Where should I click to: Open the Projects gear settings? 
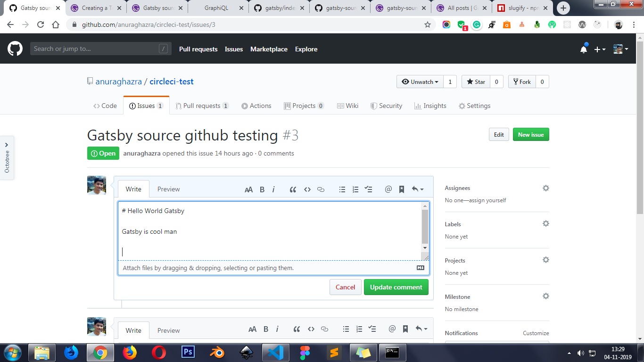click(545, 260)
